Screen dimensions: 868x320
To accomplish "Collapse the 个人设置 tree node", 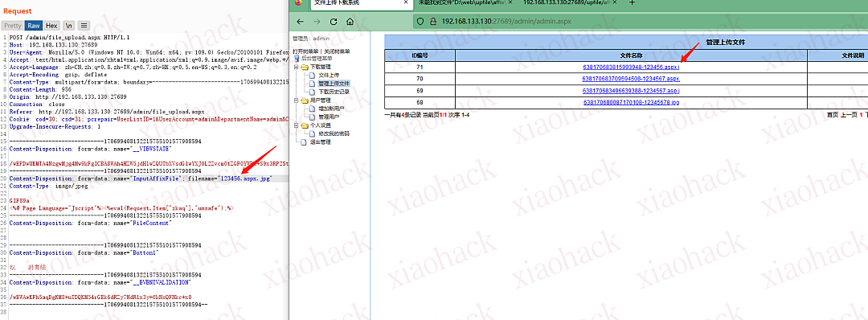I will (x=296, y=125).
